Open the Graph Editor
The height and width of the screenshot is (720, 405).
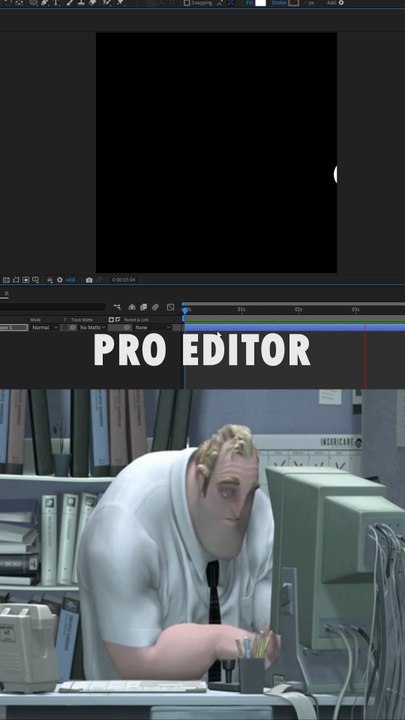click(x=170, y=307)
